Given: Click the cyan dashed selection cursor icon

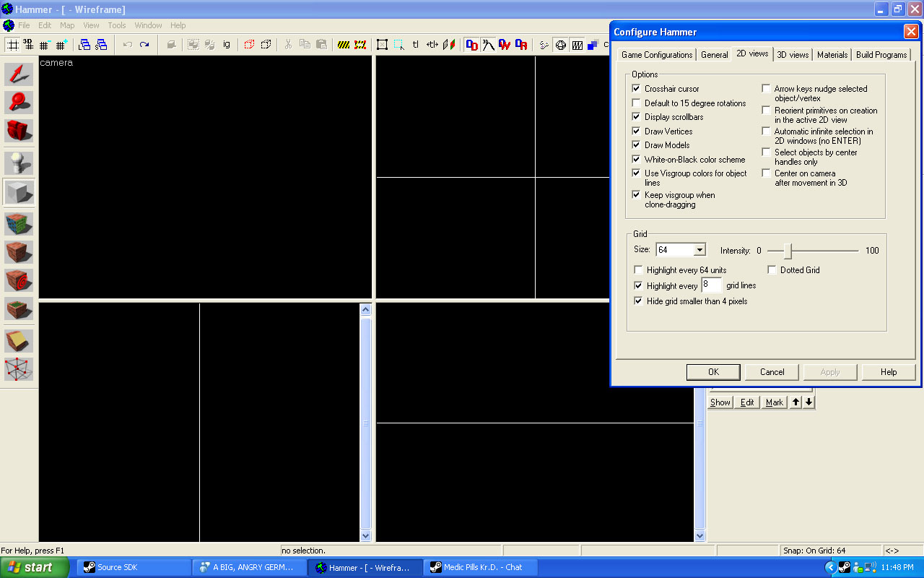Looking at the screenshot, I should coord(399,45).
